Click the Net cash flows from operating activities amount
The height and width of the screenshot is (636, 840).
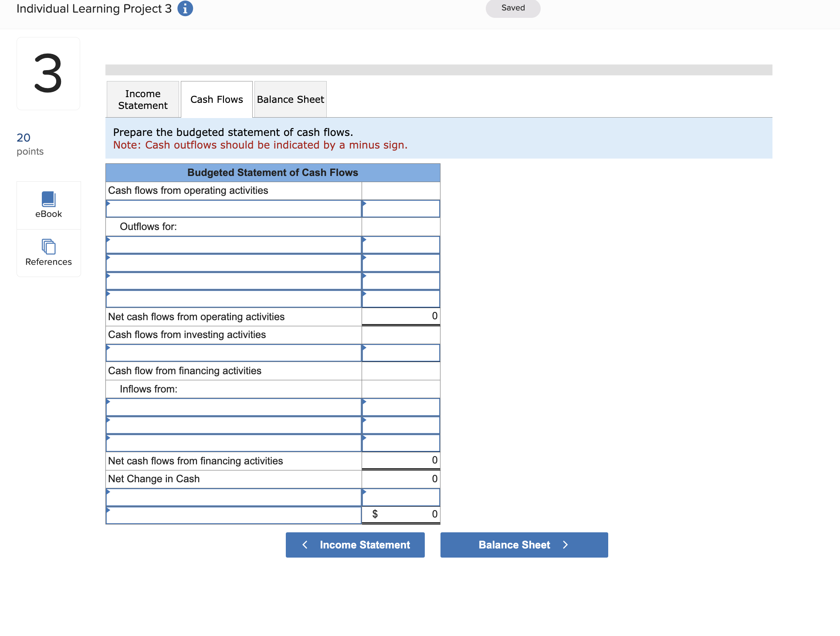(x=400, y=316)
